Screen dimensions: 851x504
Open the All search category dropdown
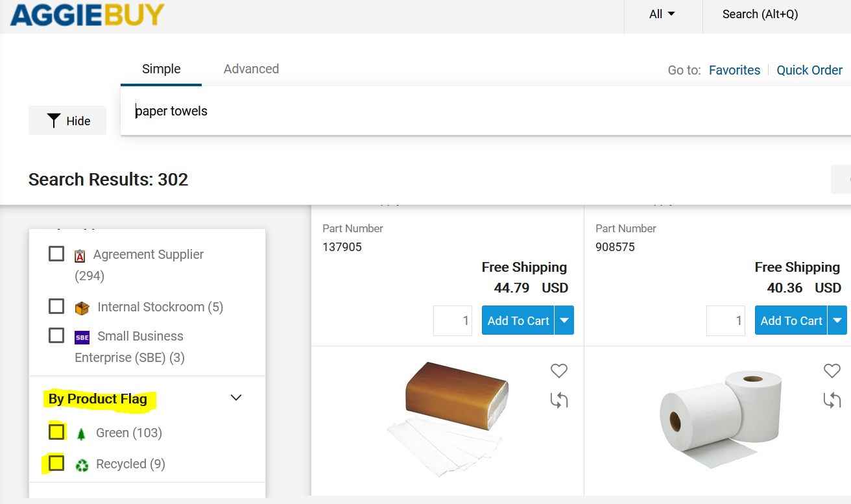click(x=662, y=14)
